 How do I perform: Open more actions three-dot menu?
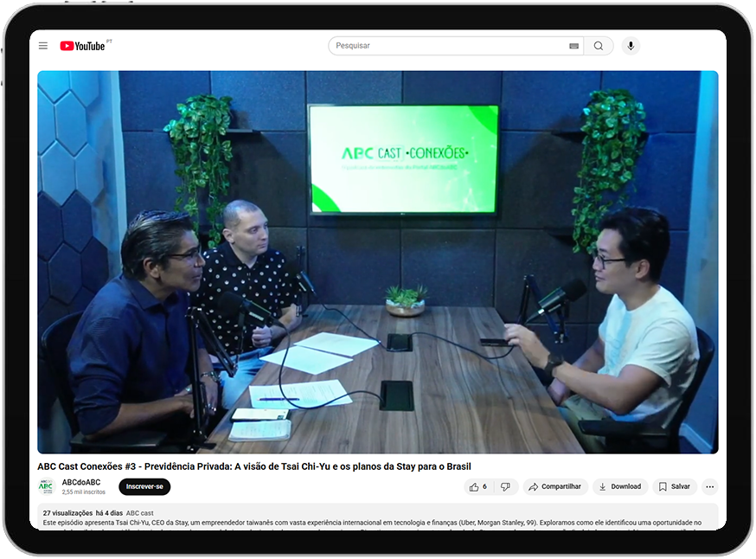point(709,486)
